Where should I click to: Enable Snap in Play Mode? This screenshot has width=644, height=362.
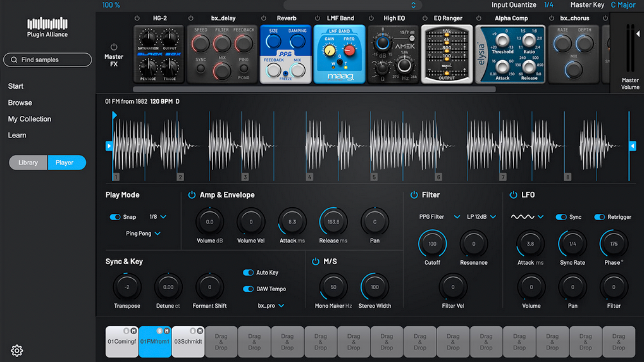tap(115, 217)
